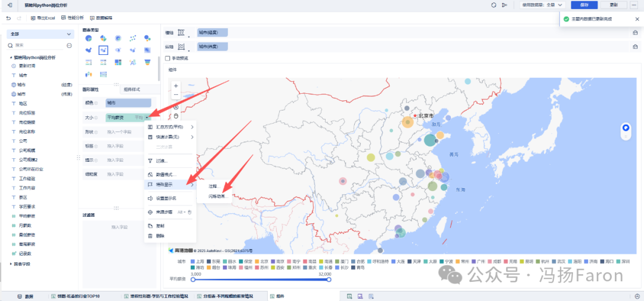Click the map zoom-out minus button
The width and height of the screenshot is (644, 301).
[x=176, y=94]
